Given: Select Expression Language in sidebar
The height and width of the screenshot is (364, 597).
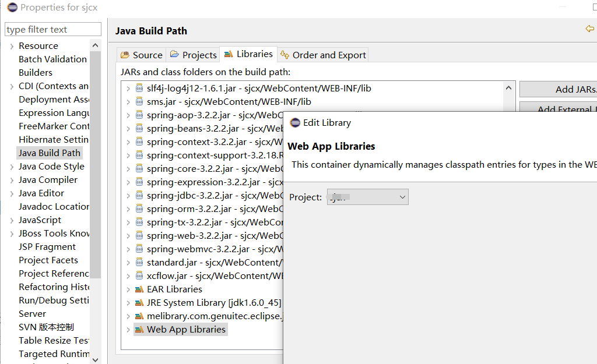Looking at the screenshot, I should point(54,112).
